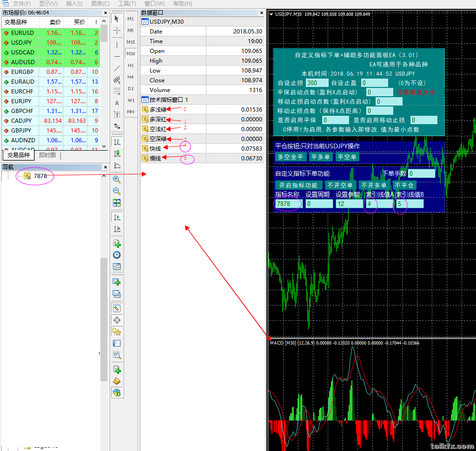Click the clock periodicity icon
The width and height of the screenshot is (476, 451).
pyautogui.click(x=117, y=255)
